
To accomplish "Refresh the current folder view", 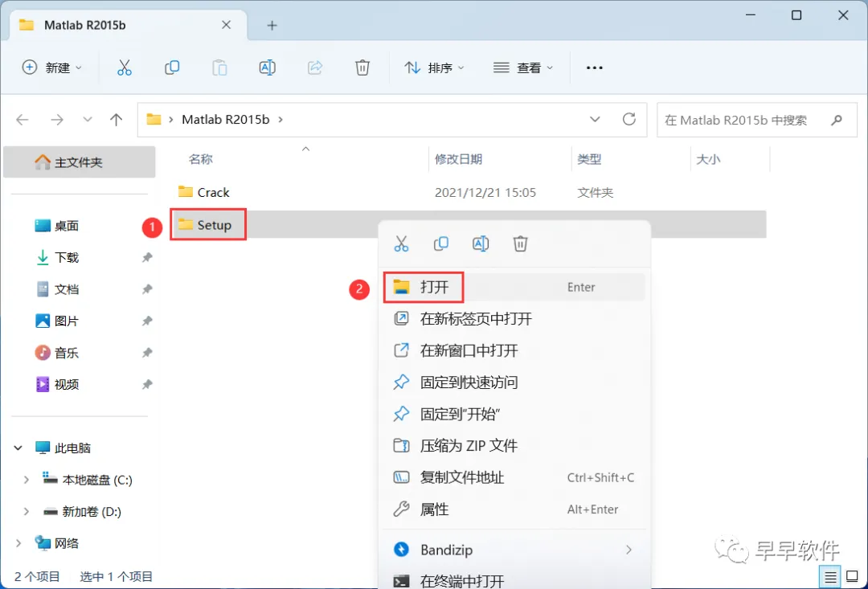I will pyautogui.click(x=628, y=119).
